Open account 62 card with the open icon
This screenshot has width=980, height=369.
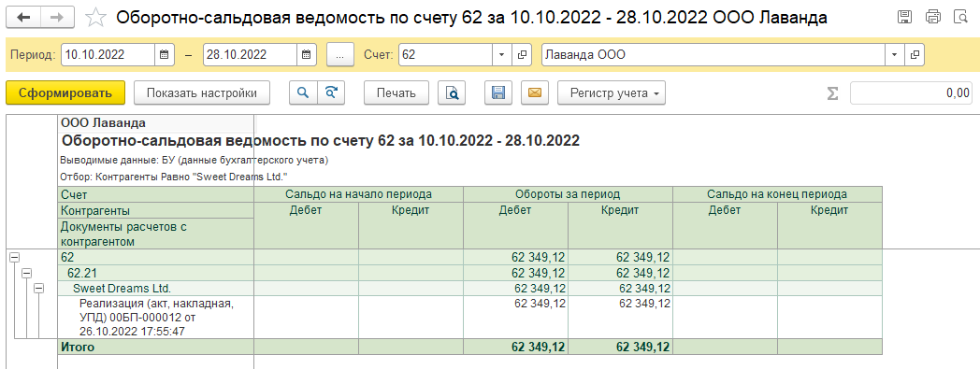coord(521,55)
